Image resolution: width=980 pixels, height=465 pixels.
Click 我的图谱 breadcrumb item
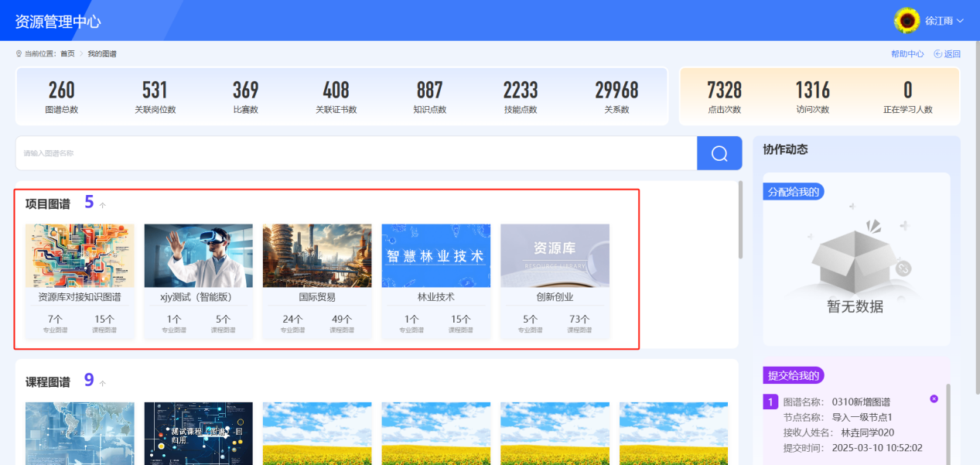(x=101, y=54)
